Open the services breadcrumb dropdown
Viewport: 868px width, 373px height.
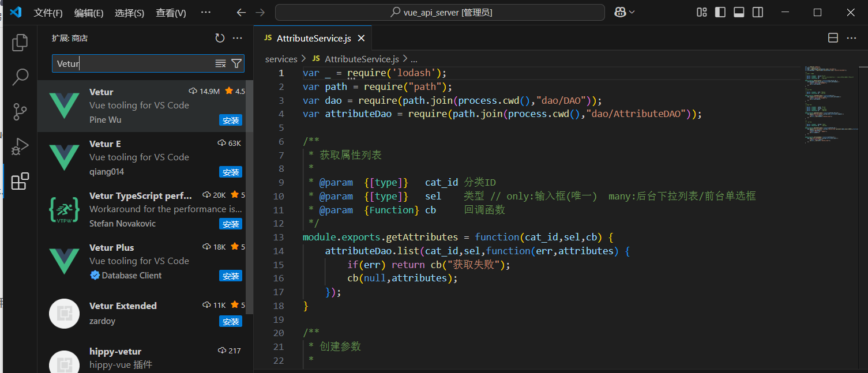click(281, 58)
